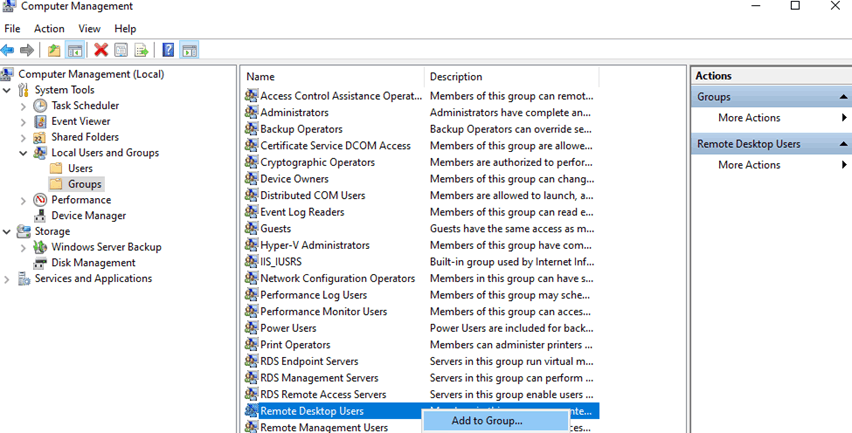This screenshot has width=852, height=433.
Task: Click the Forward arrow toolbar icon
Action: tap(27, 51)
